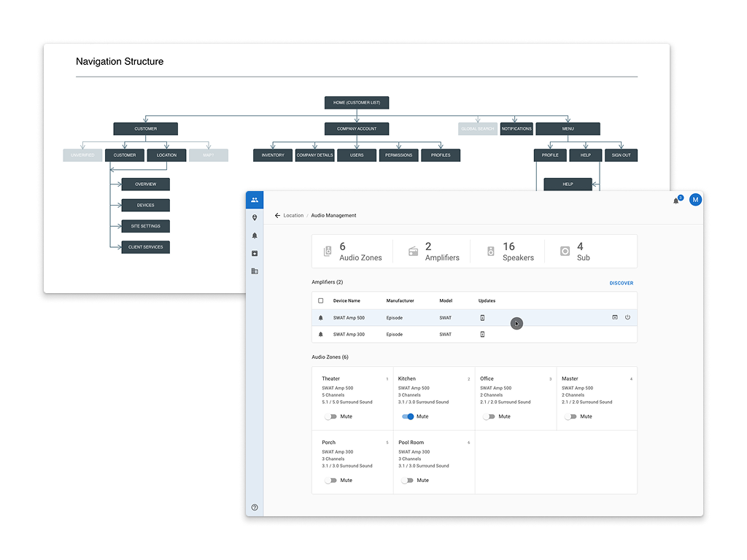The height and width of the screenshot is (560, 747).
Task: Click the top-right notifications bell with badge
Action: 677,199
